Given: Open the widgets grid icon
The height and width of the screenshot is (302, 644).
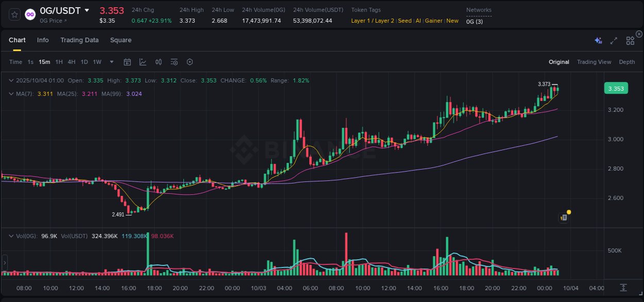Looking at the screenshot, I should click(x=630, y=40).
